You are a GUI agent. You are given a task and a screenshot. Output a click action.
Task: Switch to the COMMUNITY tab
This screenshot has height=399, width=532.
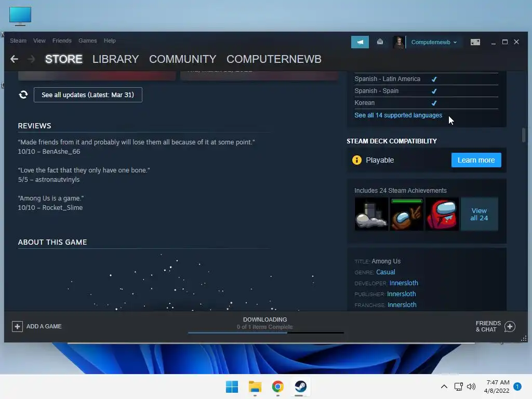(182, 59)
